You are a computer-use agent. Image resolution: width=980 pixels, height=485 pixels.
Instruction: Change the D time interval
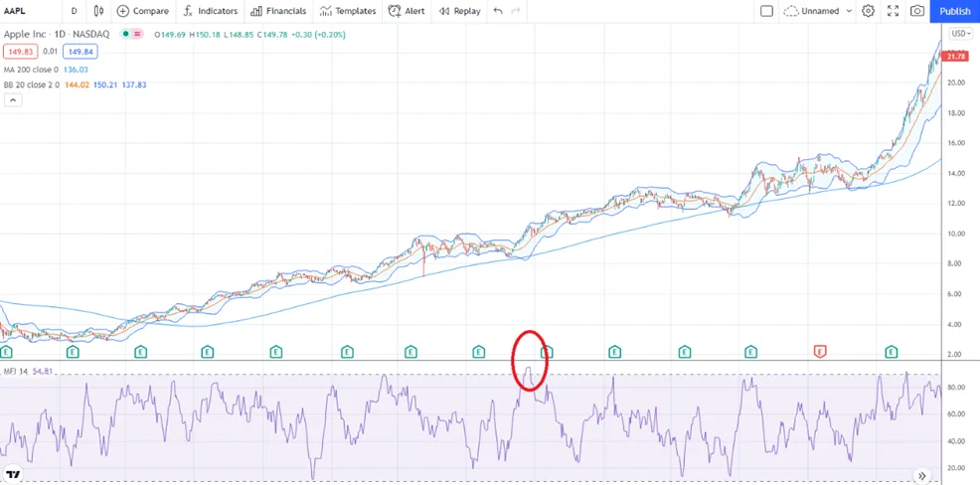tap(75, 11)
